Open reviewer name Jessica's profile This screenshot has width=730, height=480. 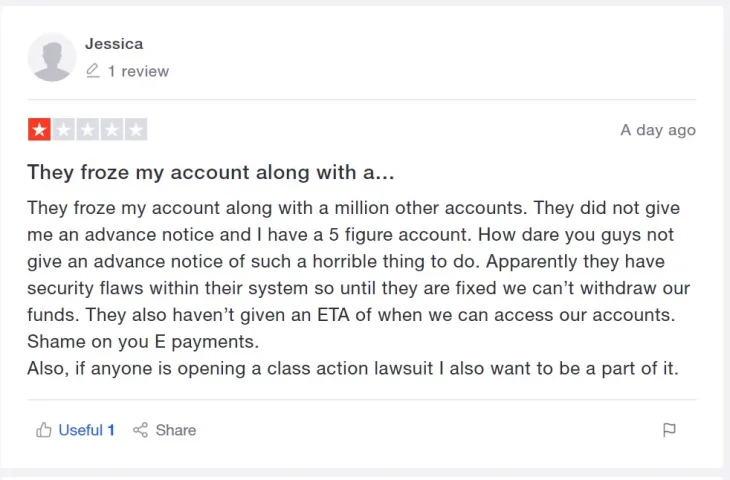click(x=114, y=44)
